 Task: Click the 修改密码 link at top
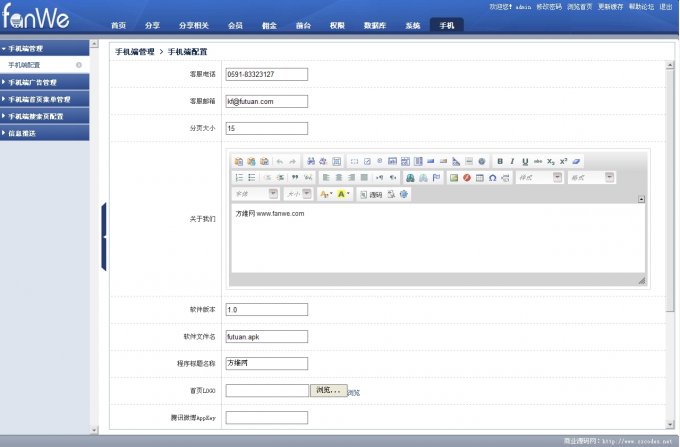pyautogui.click(x=549, y=7)
